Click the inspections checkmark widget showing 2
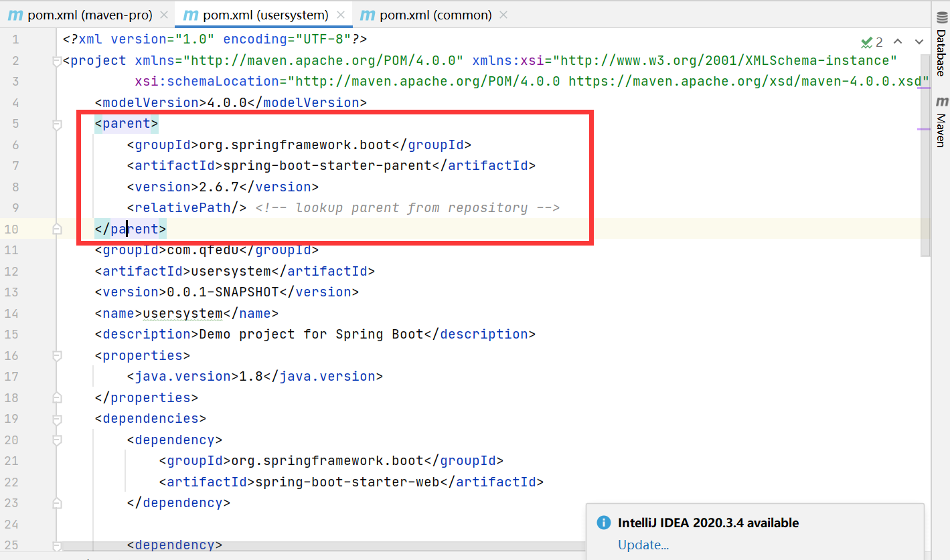This screenshot has height=560, width=950. [x=872, y=42]
